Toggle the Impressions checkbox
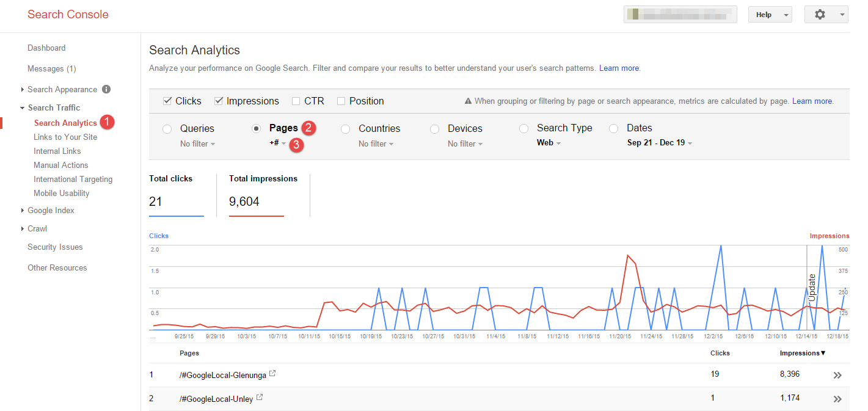This screenshot has width=868, height=411. [x=219, y=101]
